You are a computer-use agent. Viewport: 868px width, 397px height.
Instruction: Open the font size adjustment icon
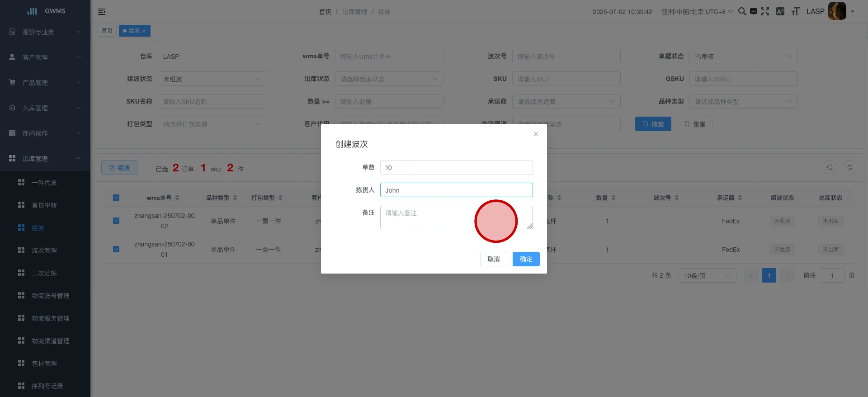point(795,11)
